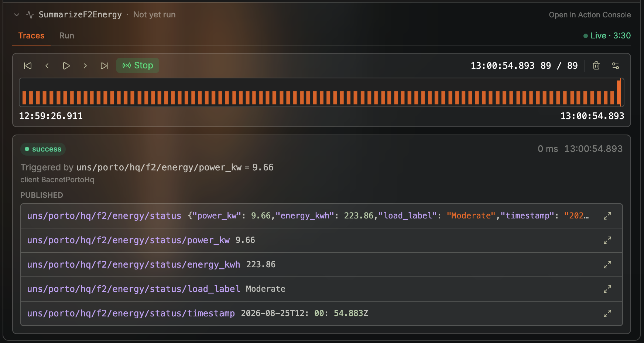Click the 89 / 89 trace counter
This screenshot has height=343, width=644.
click(x=559, y=66)
